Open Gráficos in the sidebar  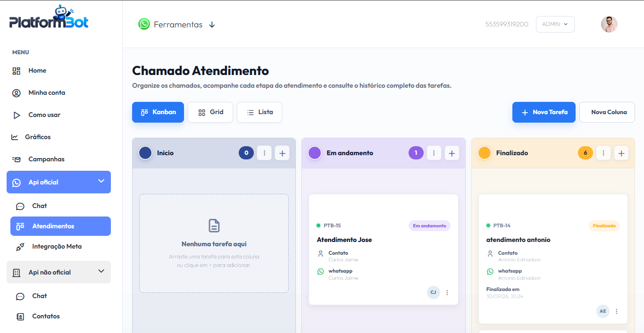[x=38, y=137]
